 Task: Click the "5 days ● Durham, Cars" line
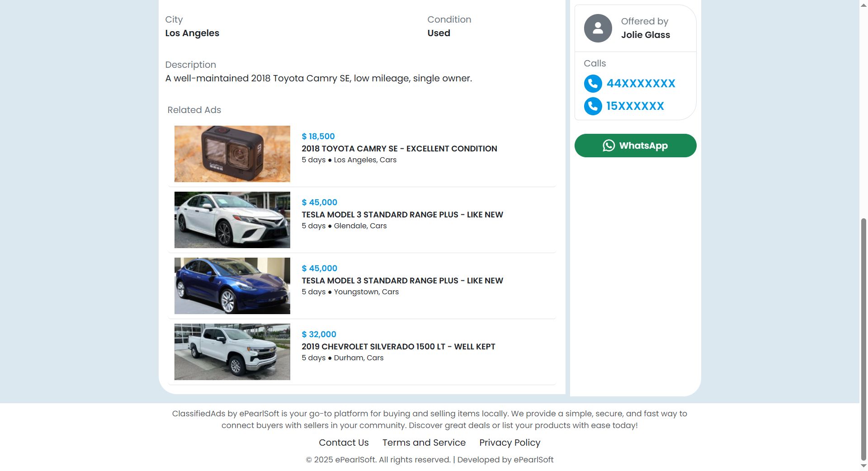pyautogui.click(x=342, y=358)
